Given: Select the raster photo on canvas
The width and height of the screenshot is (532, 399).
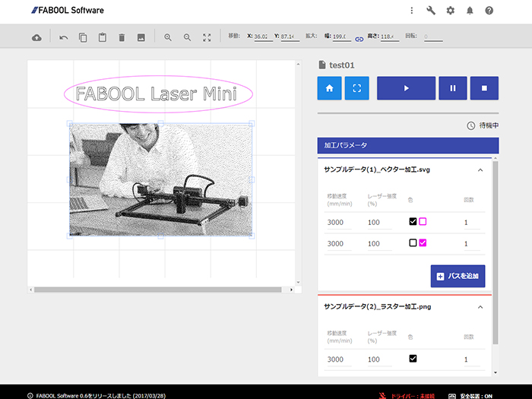Looking at the screenshot, I should click(161, 179).
